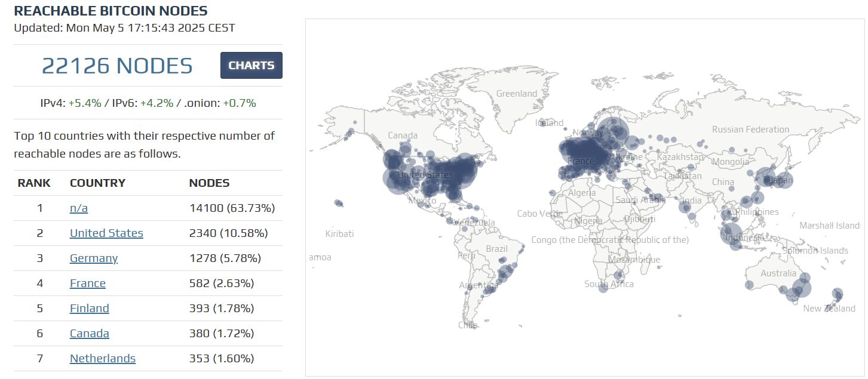Open the Germany country link

(x=94, y=258)
